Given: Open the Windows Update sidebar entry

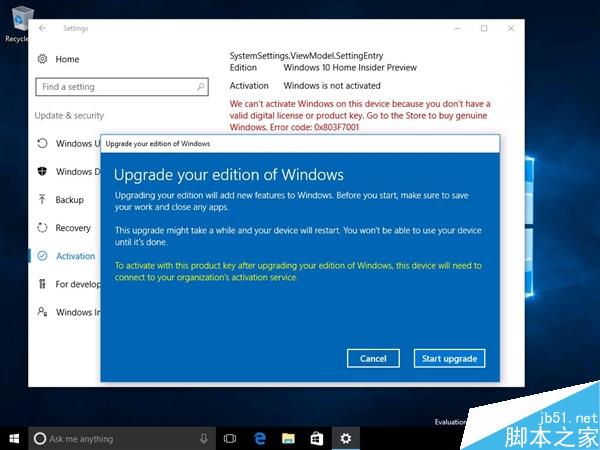Looking at the screenshot, I should (78, 143).
